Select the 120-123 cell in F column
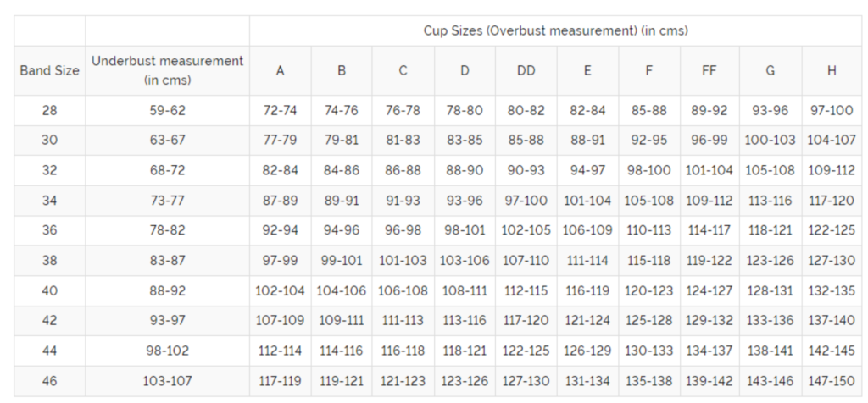The image size is (868, 403). click(x=648, y=290)
